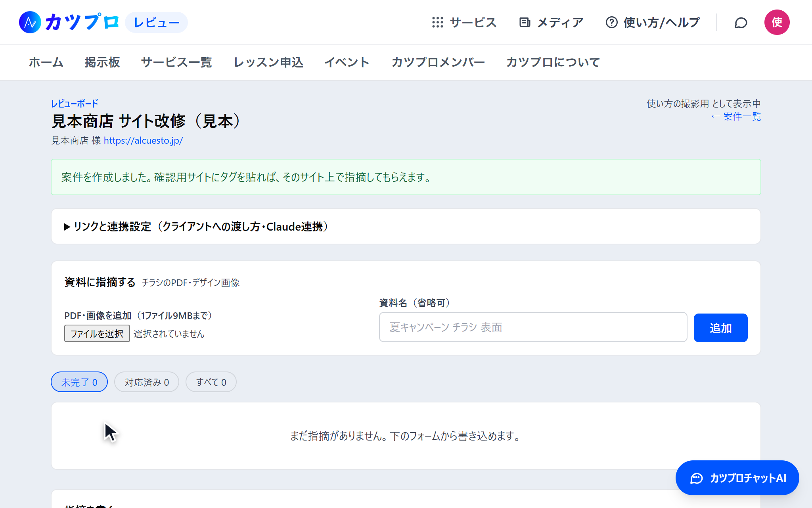Click the 案件を作成しました notification text
This screenshot has height=508, width=812.
(246, 177)
